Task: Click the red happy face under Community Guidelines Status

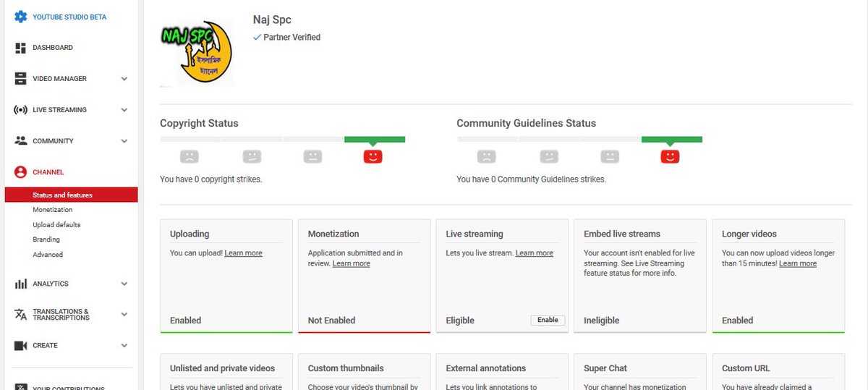Action: tap(670, 156)
